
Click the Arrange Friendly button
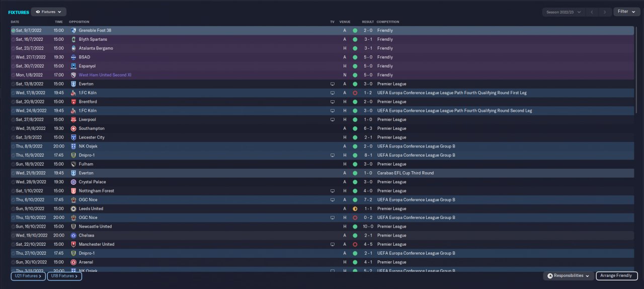coord(617,276)
